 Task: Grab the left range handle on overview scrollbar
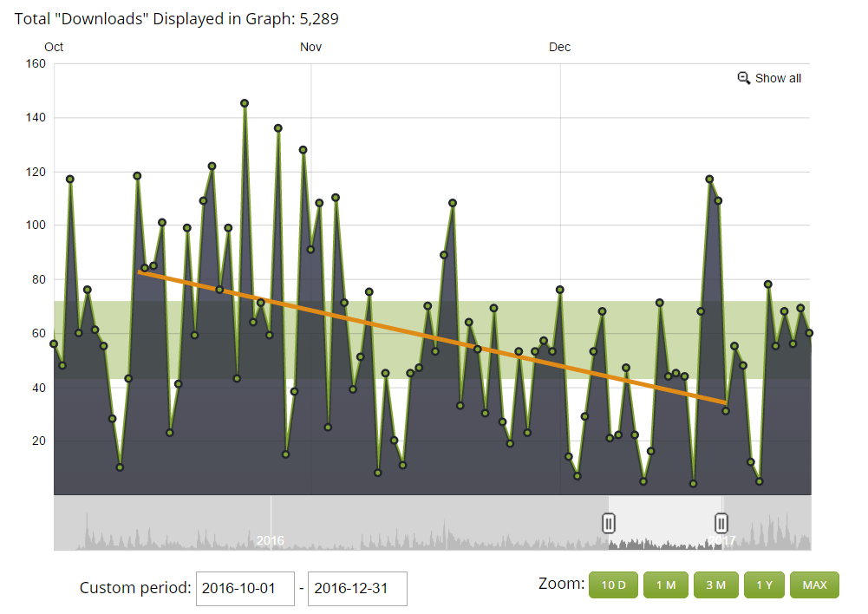pos(609,523)
